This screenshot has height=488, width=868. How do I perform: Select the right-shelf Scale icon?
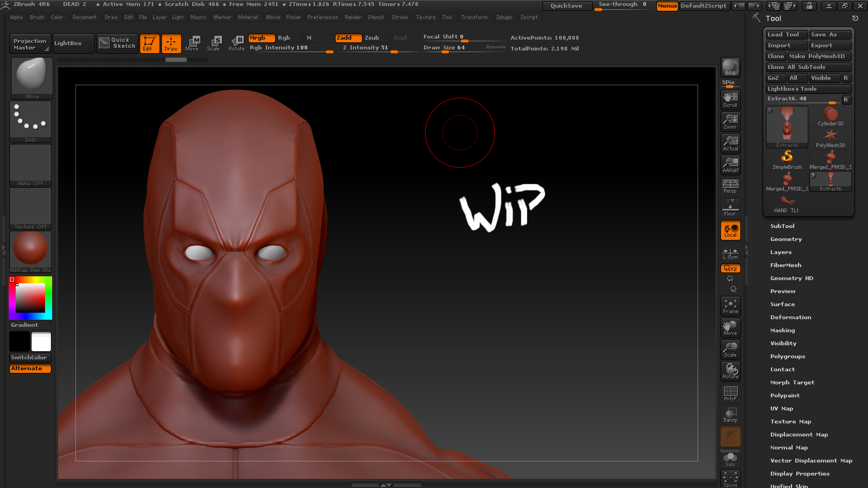(x=730, y=350)
